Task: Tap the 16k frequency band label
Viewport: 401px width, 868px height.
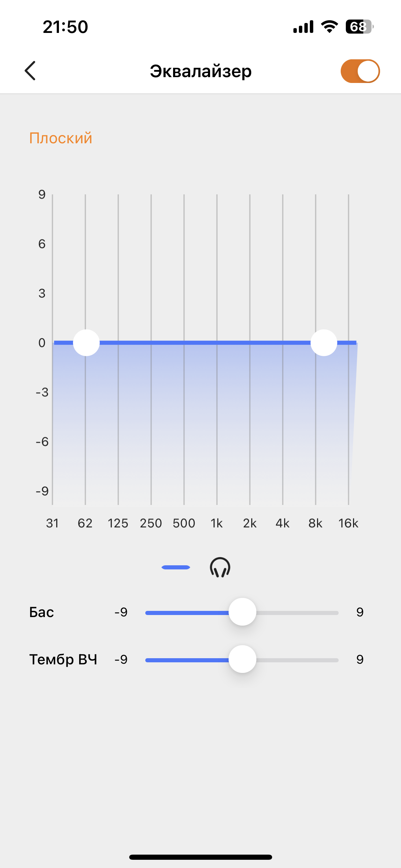Action: tap(348, 523)
